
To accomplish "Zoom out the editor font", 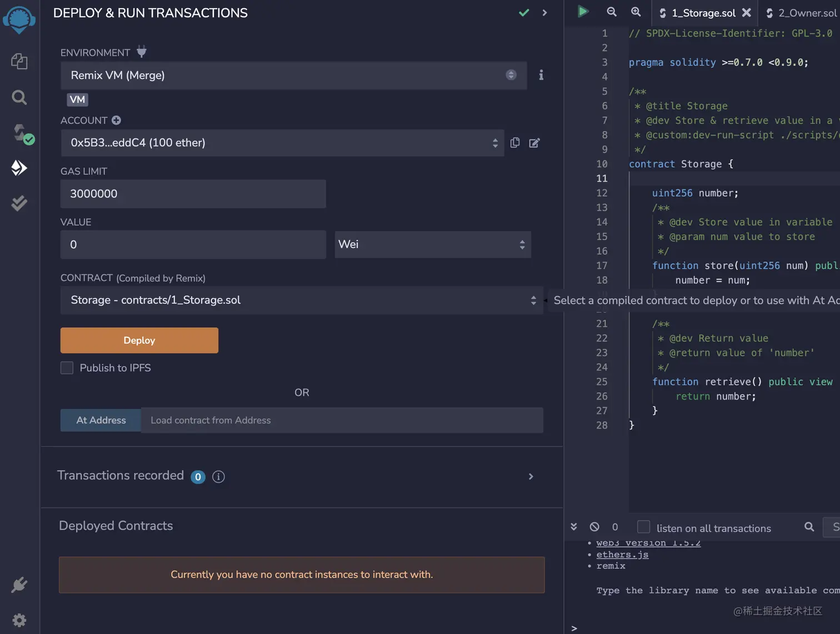I will (612, 12).
